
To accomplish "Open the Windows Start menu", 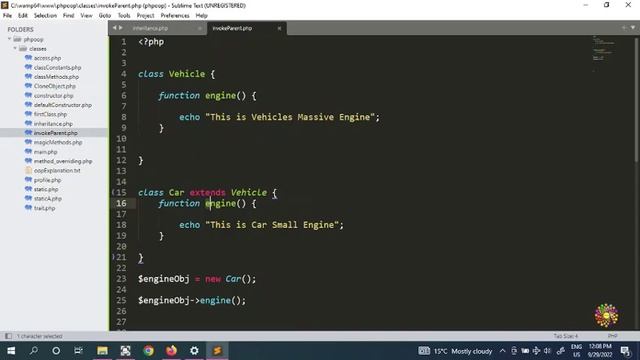I will tap(11, 351).
